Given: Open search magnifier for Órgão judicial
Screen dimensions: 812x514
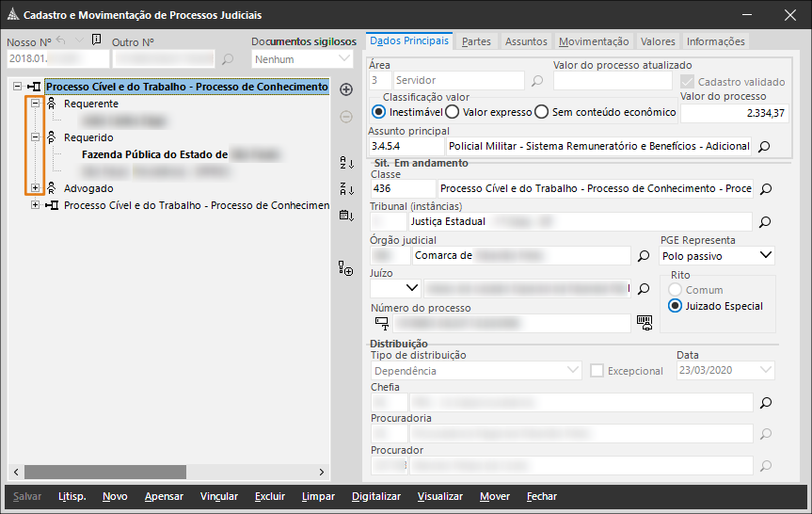Looking at the screenshot, I should 644,256.
